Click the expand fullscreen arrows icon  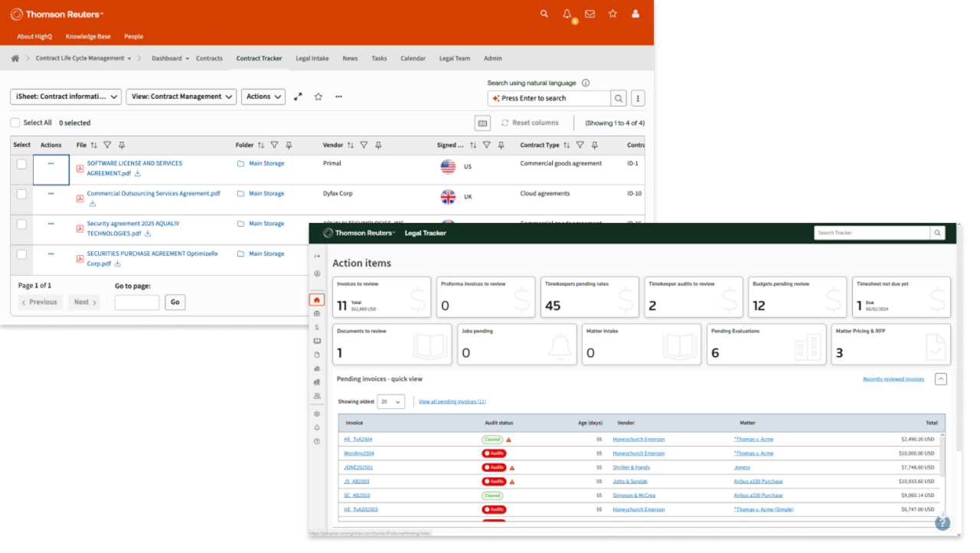(x=298, y=97)
